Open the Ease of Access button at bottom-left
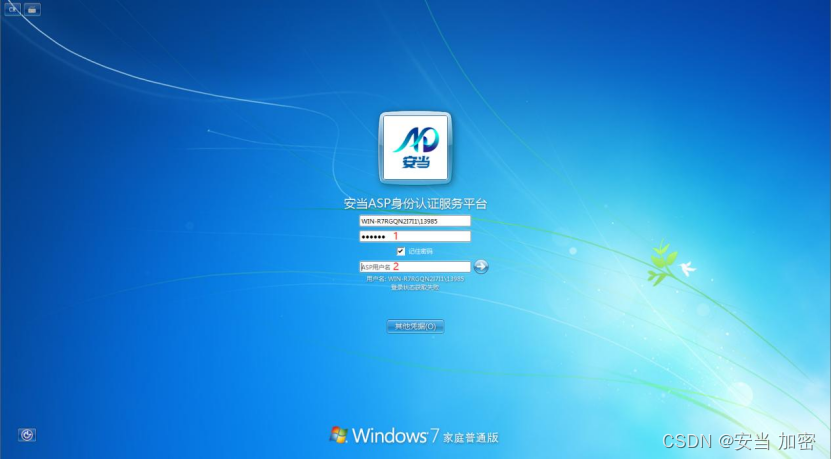This screenshot has width=831, height=460. (x=27, y=435)
